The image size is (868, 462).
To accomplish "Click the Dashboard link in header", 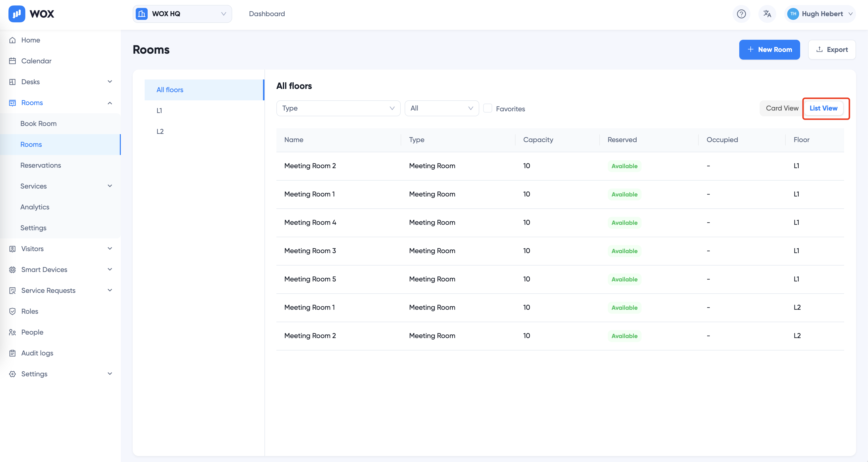I will tap(267, 14).
